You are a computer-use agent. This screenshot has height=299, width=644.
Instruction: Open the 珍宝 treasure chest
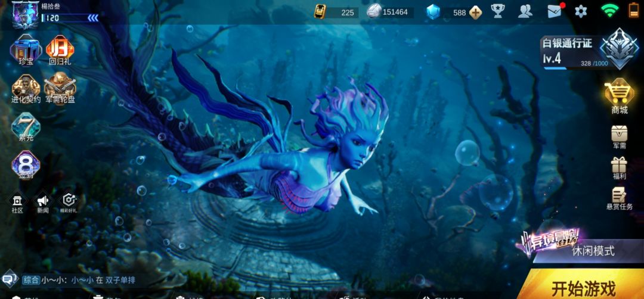pos(26,51)
